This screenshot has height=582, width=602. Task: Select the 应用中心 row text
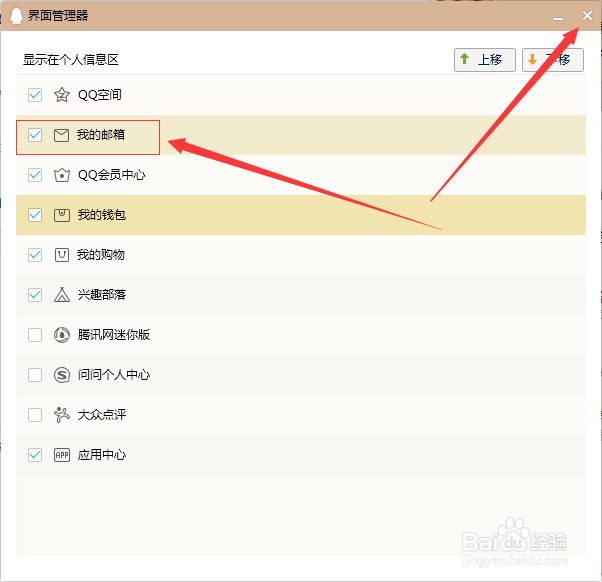tap(102, 455)
